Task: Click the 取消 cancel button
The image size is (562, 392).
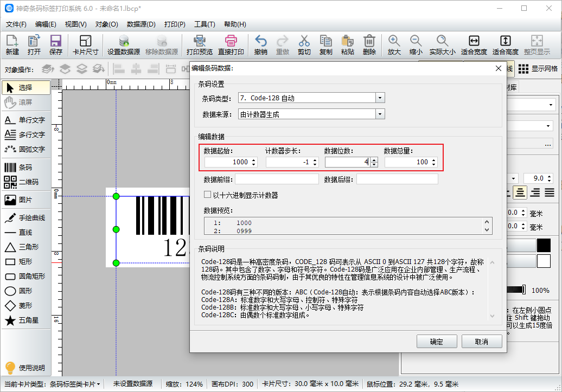Action: click(x=481, y=342)
